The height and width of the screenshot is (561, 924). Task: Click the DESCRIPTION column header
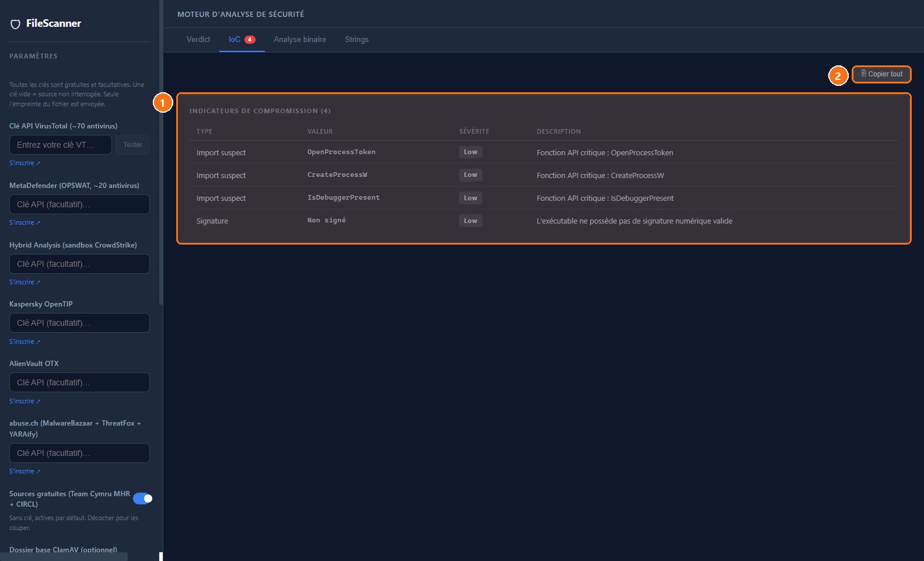click(x=559, y=131)
